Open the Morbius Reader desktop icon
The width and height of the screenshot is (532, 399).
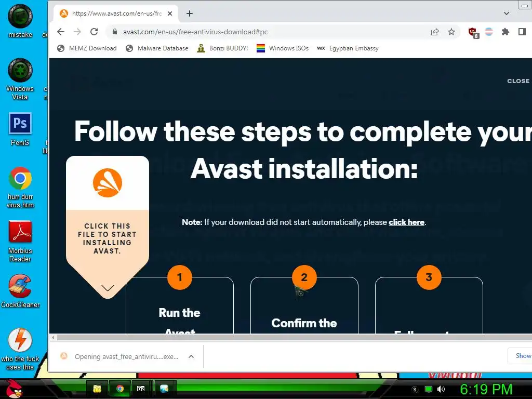(20, 241)
